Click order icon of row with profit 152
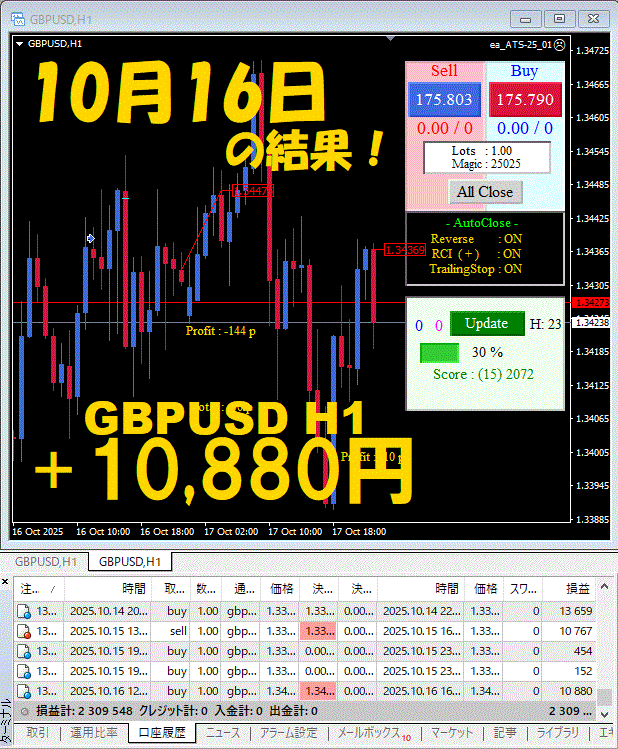Viewport: 618px width, 749px height. 24,672
